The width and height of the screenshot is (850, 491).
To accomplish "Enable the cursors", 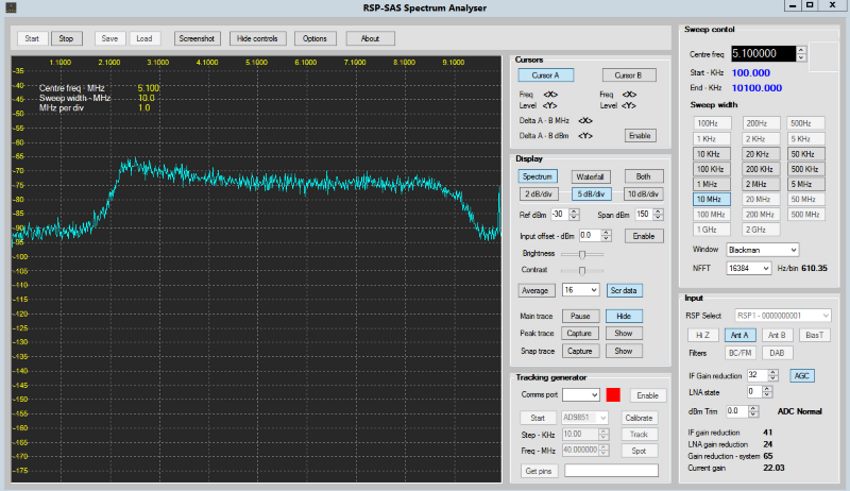I will pyautogui.click(x=640, y=135).
